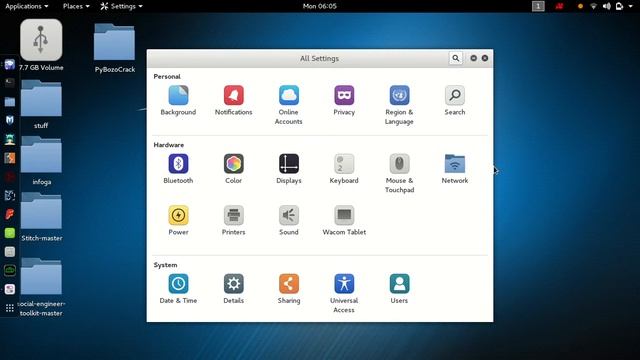
Task: Click the Wi-Fi icon in top bar
Action: tap(593, 6)
